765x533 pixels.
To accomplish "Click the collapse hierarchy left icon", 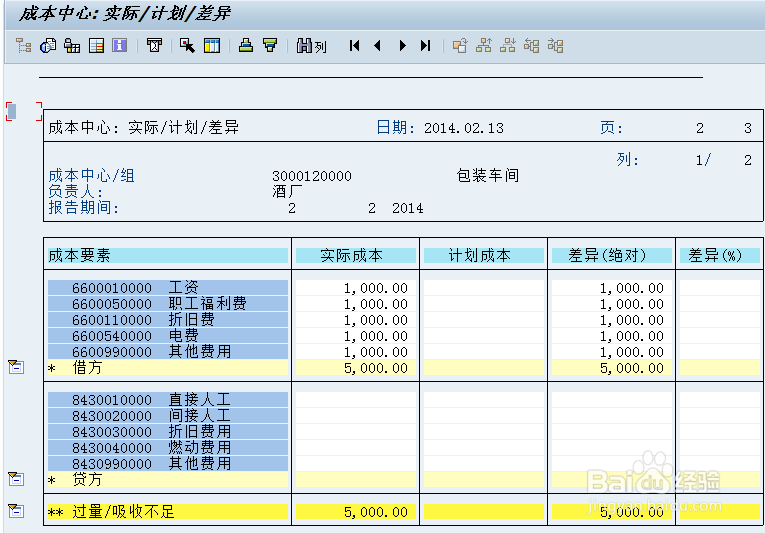I will (532, 46).
